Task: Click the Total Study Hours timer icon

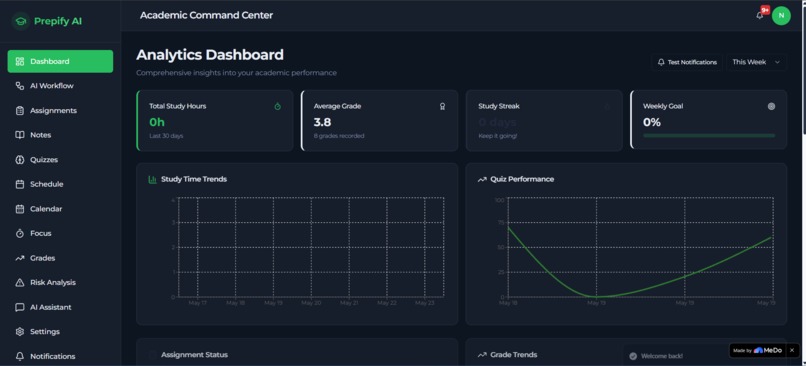Action: click(278, 106)
